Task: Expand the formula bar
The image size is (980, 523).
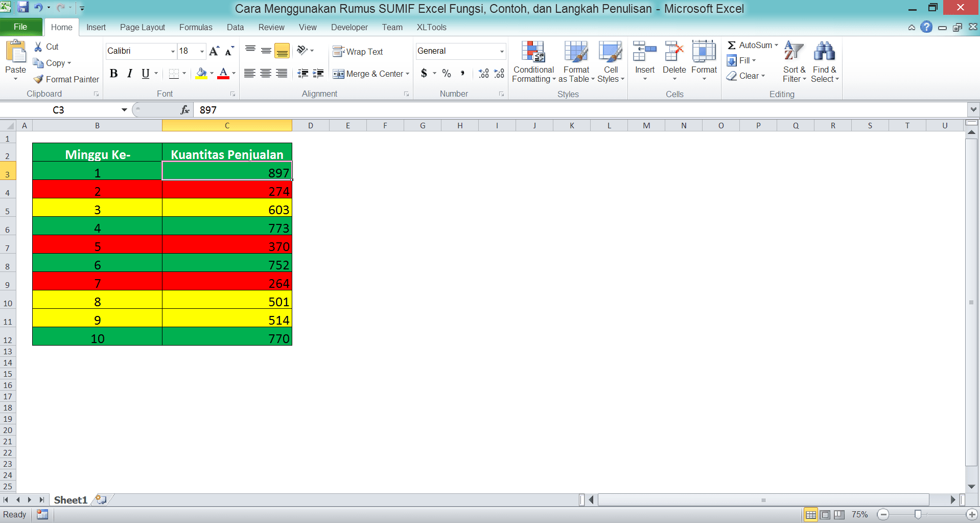Action: tap(973, 109)
